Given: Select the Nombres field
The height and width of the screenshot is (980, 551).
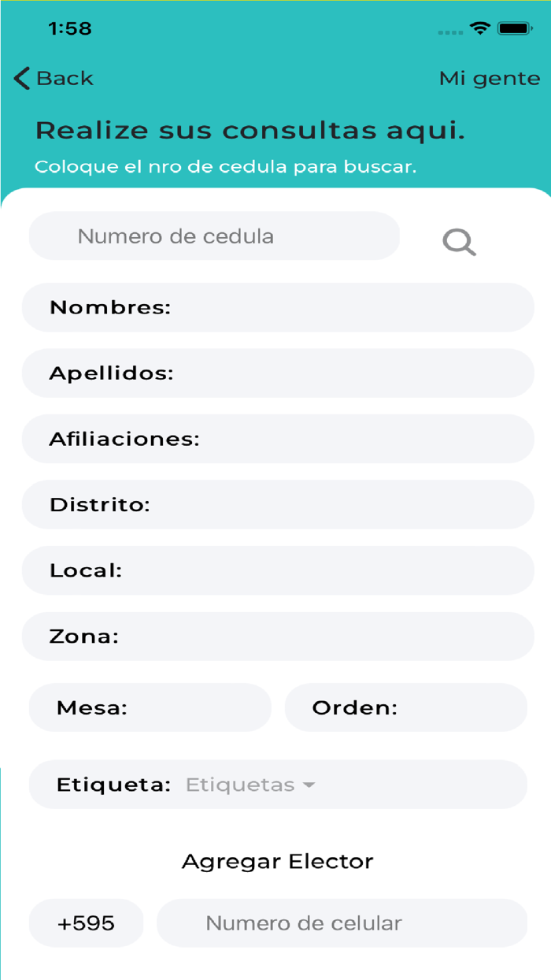Looking at the screenshot, I should pyautogui.click(x=278, y=307).
